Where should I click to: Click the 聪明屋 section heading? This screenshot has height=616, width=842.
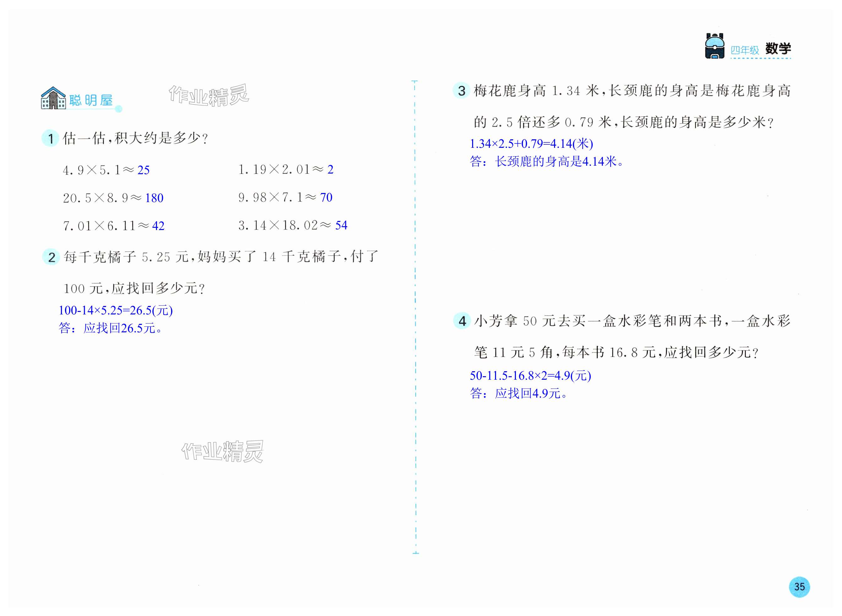point(91,100)
